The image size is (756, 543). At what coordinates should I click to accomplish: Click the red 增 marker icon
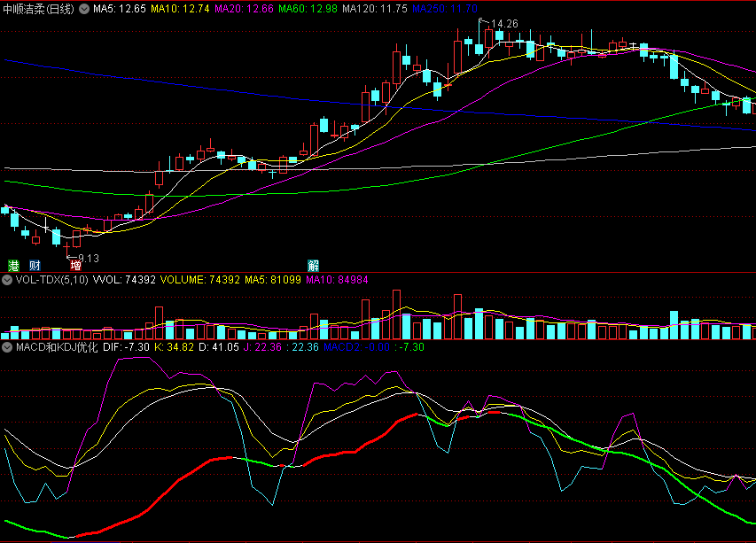tap(75, 266)
